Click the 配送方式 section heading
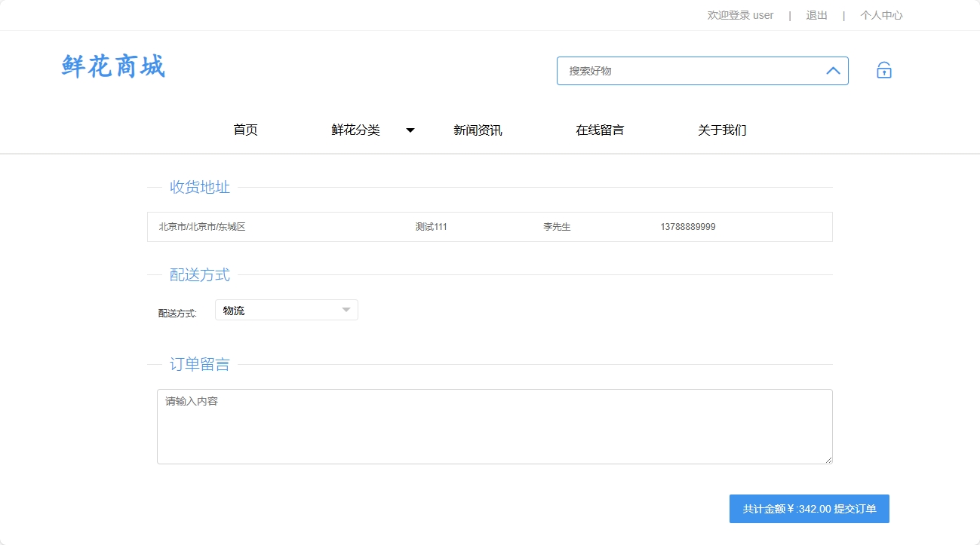This screenshot has width=980, height=545. pos(199,274)
